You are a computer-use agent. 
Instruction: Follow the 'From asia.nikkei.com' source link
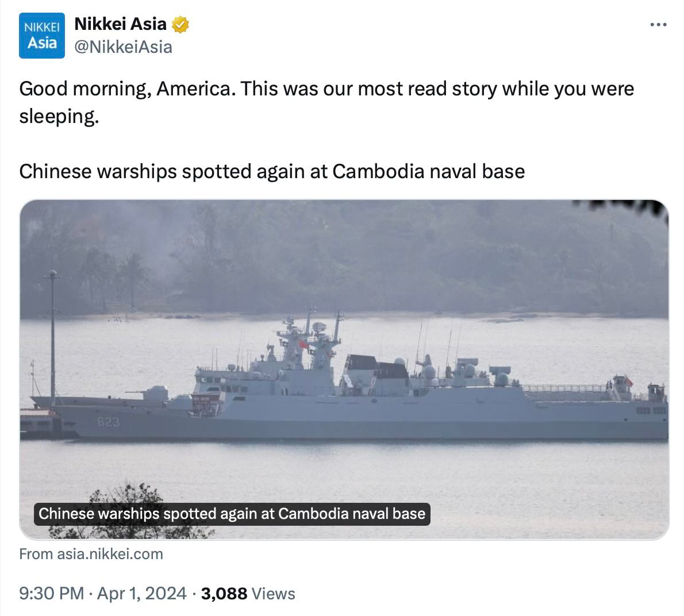(91, 554)
